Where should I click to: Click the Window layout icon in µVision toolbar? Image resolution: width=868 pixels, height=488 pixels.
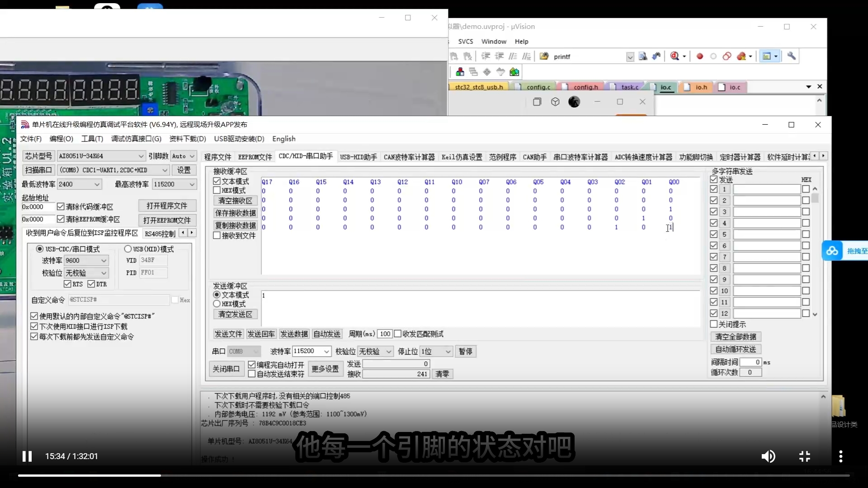767,56
